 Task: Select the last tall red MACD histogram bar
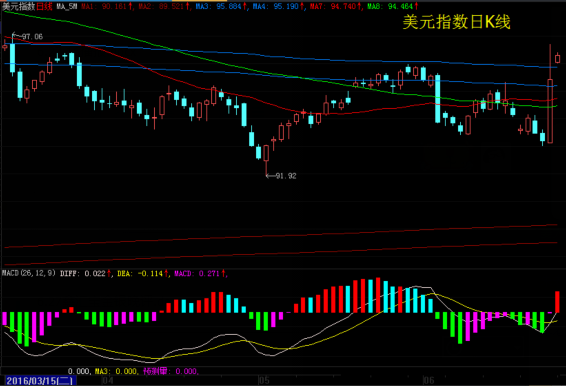[x=557, y=302]
